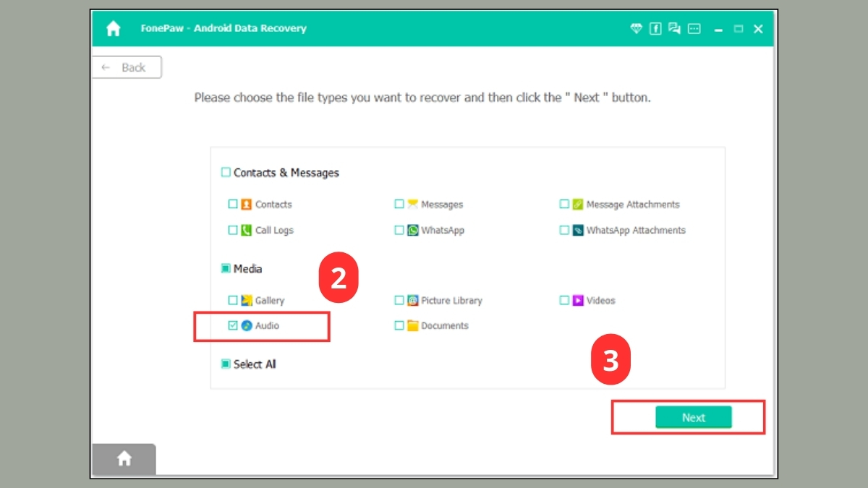Click the Back button
The image size is (868, 488).
127,67
